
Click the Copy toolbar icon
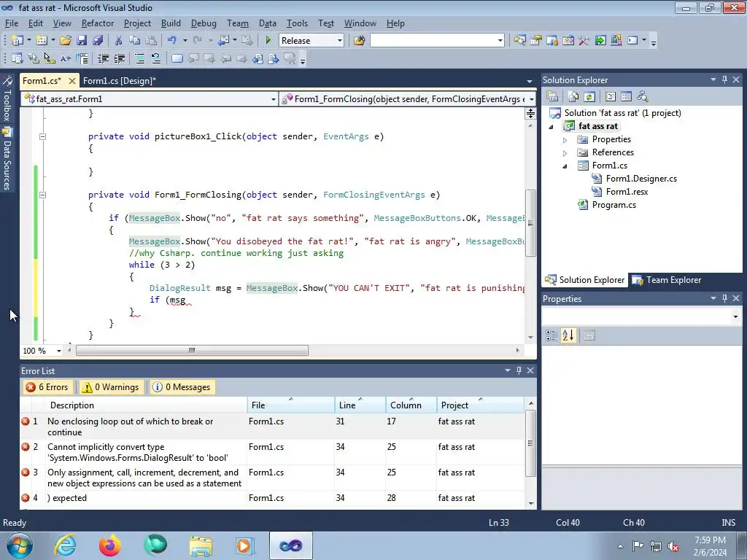click(x=135, y=41)
